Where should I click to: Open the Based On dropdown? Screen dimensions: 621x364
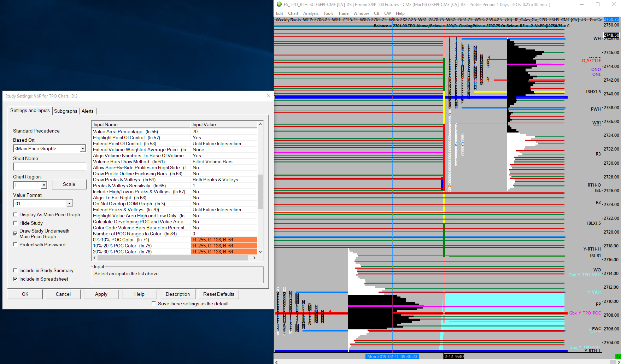click(82, 148)
